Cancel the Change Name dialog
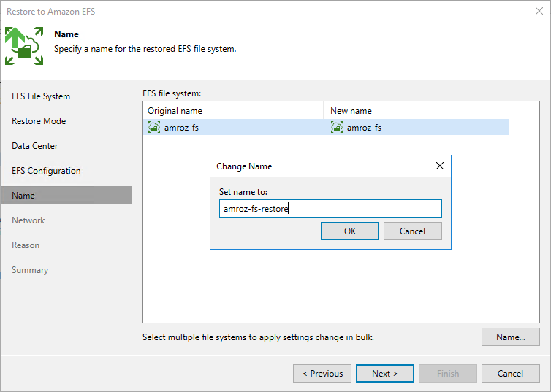This screenshot has width=551, height=392. 412,231
